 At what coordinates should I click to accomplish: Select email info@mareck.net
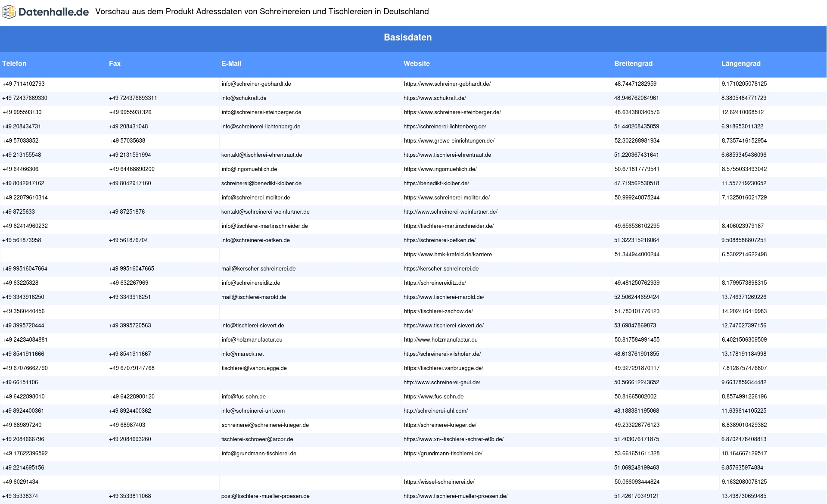pos(243,354)
